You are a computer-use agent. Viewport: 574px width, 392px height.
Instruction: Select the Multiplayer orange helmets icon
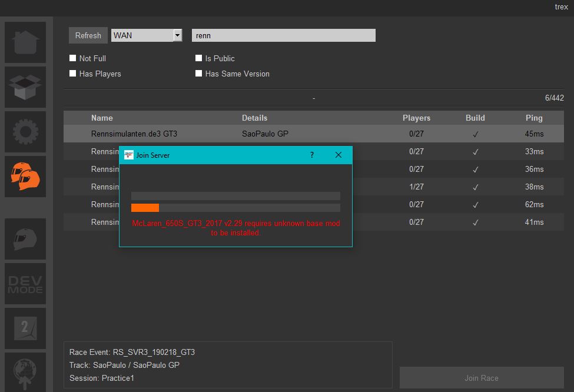(x=25, y=177)
